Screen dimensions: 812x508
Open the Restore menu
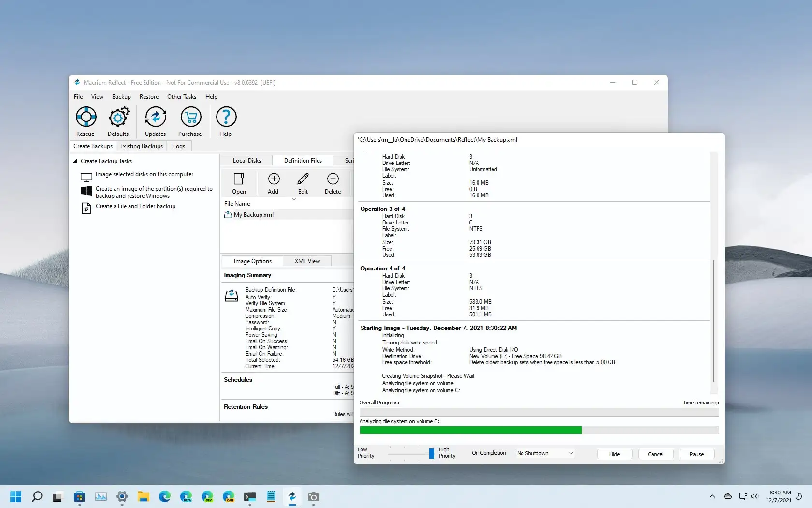(x=149, y=97)
